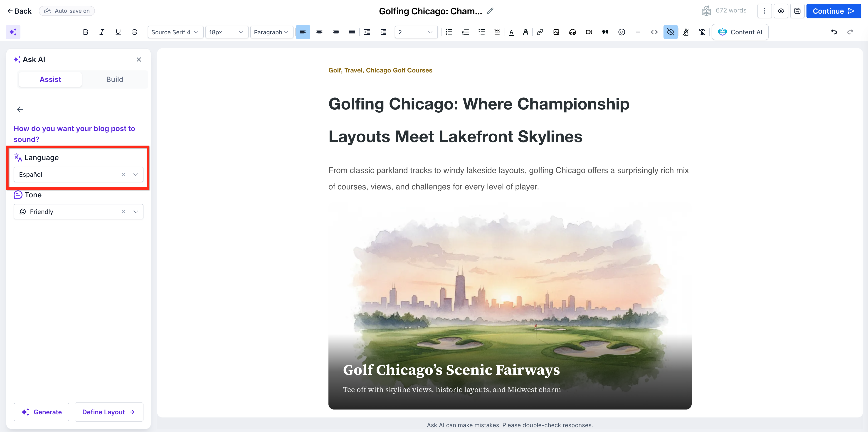Insert an image from the toolbar
Viewport: 868px width, 432px height.
tap(556, 32)
